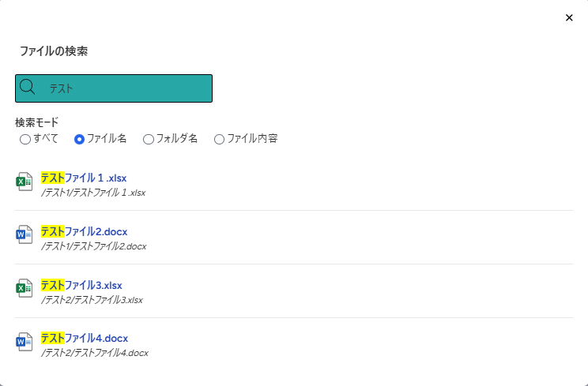Choose the フォルダ名 search mode
The height and width of the screenshot is (386, 588).
tap(149, 139)
